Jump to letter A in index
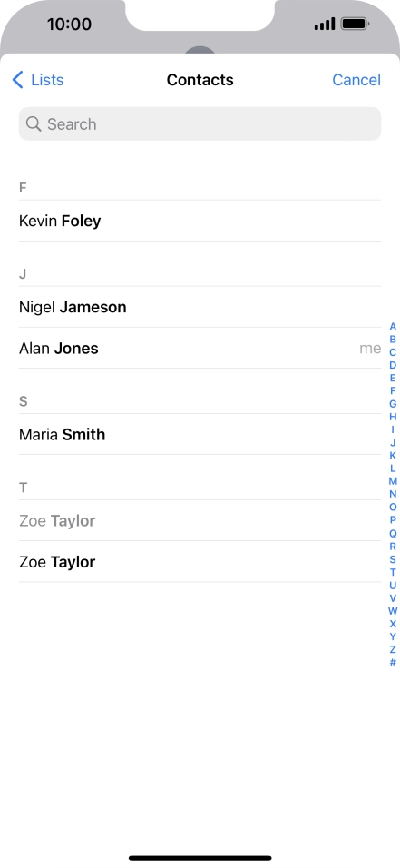 [393, 327]
